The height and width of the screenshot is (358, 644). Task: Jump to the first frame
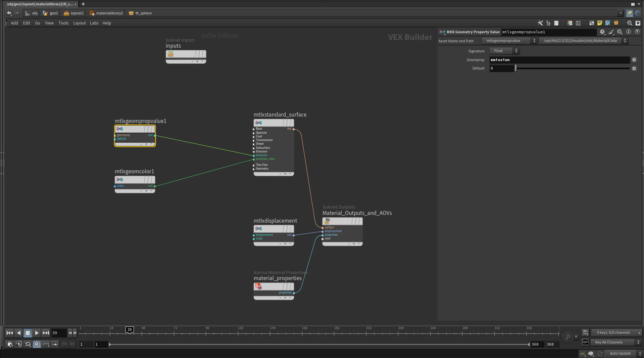point(10,333)
